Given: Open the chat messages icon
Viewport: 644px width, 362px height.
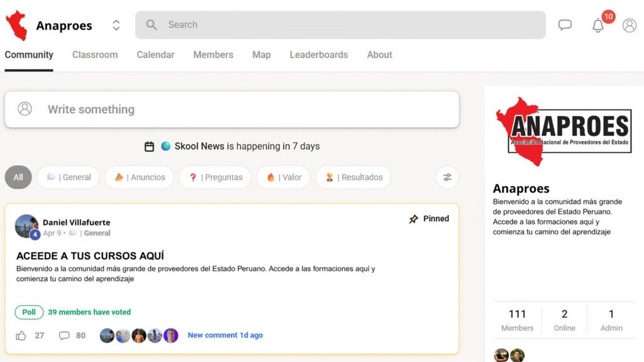Looking at the screenshot, I should (x=565, y=25).
